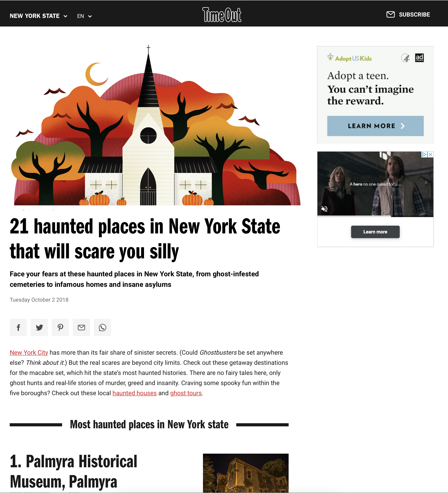Share the article on Twitter
This screenshot has width=448, height=493.
tap(39, 327)
